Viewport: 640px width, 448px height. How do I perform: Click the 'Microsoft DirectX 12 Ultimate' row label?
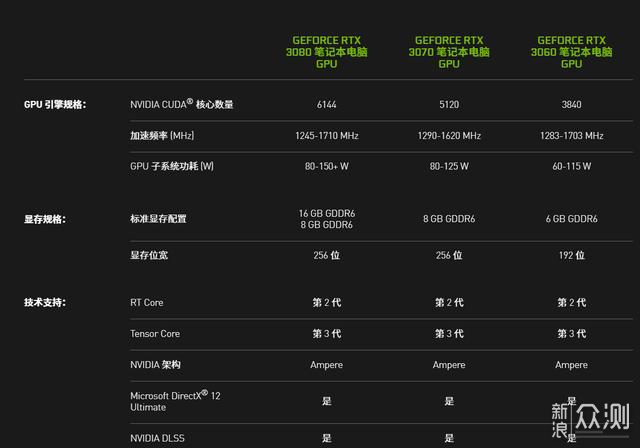(x=175, y=401)
